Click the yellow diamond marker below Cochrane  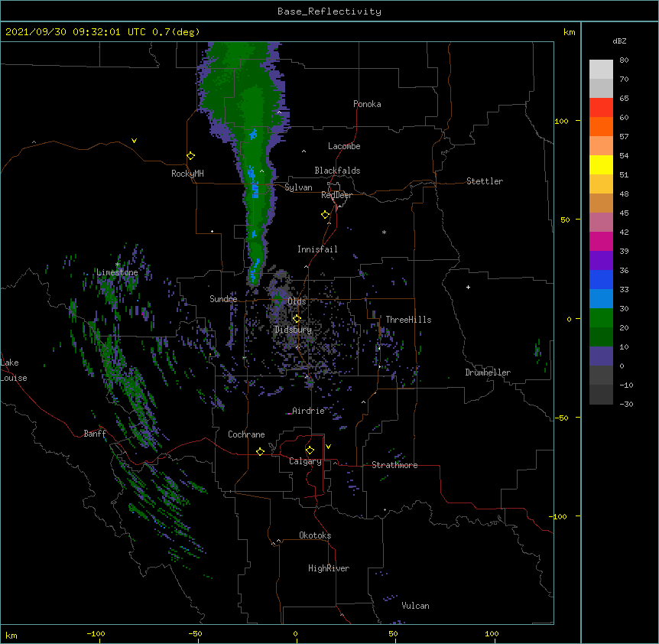[x=260, y=451]
